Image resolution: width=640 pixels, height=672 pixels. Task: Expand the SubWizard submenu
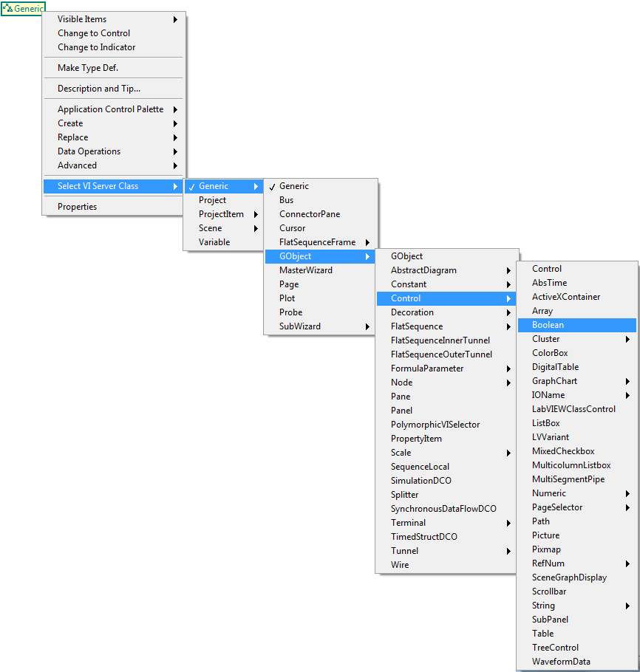pyautogui.click(x=321, y=326)
